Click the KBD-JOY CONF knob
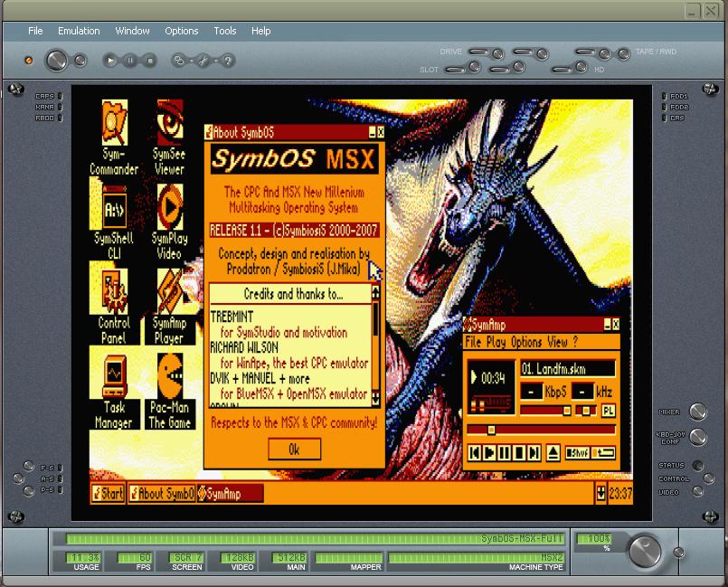 (x=697, y=437)
